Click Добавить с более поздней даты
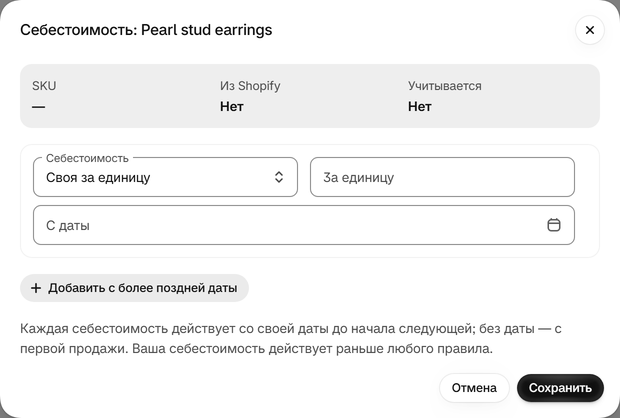This screenshot has width=620, height=418. [134, 288]
